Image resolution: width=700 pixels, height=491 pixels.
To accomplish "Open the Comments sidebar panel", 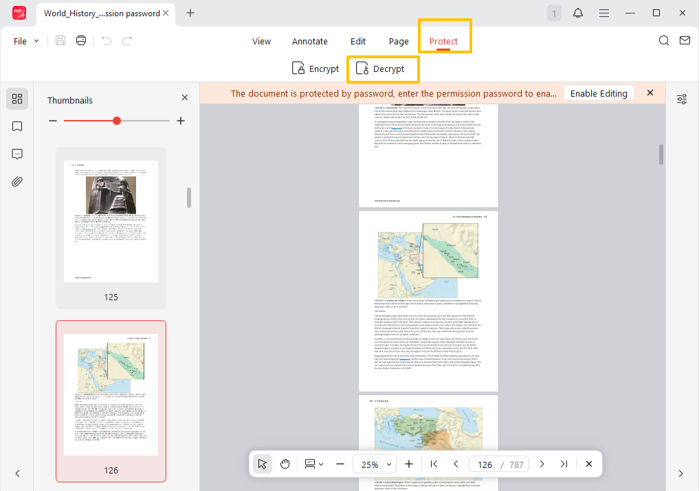I will pyautogui.click(x=17, y=154).
